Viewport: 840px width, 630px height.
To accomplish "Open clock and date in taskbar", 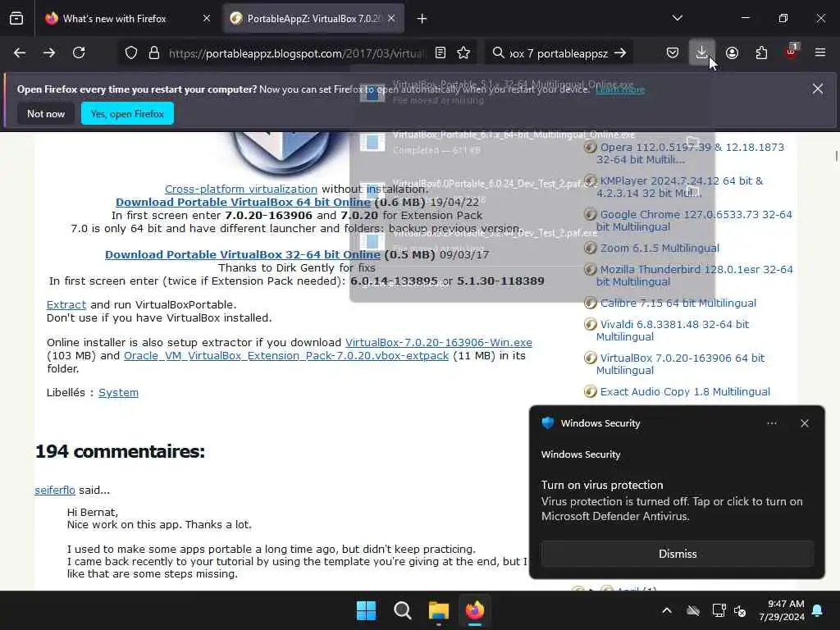I will pos(782,610).
